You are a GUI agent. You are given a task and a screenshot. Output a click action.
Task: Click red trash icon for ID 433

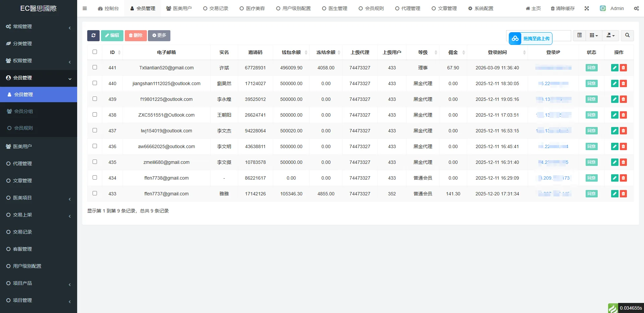623,194
